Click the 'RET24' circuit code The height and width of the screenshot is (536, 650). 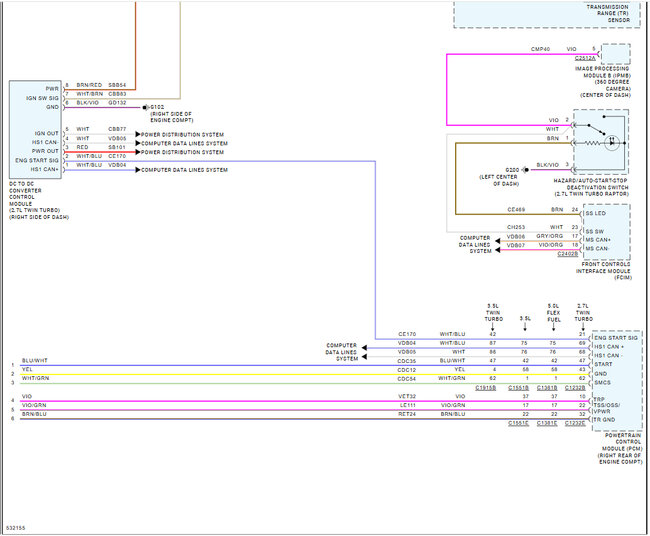point(407,414)
